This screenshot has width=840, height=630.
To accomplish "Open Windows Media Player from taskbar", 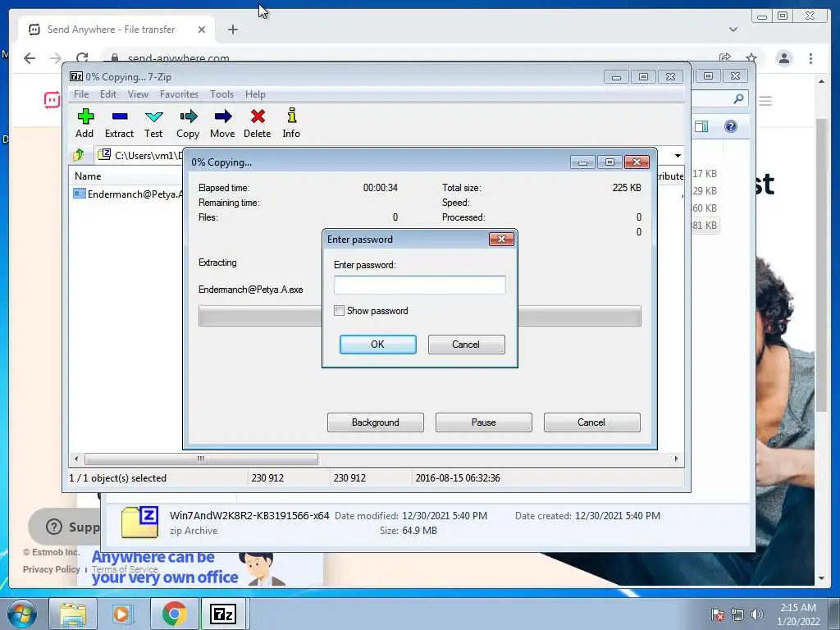I will pos(122,614).
